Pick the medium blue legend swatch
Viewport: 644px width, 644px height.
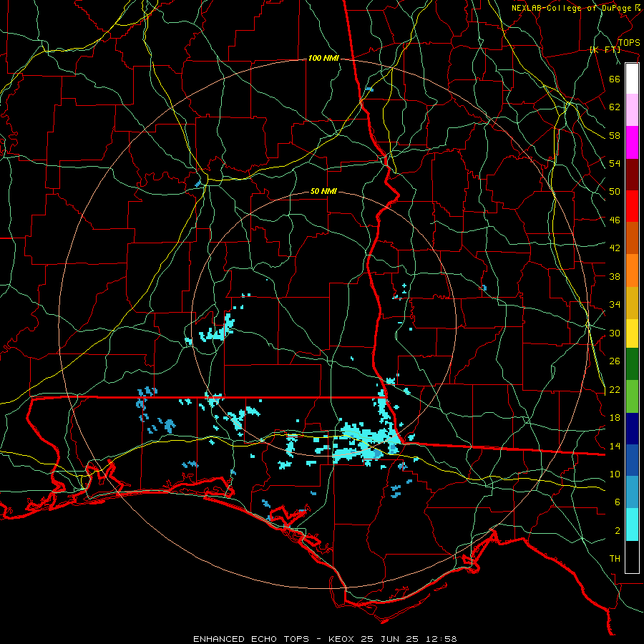[x=632, y=460]
